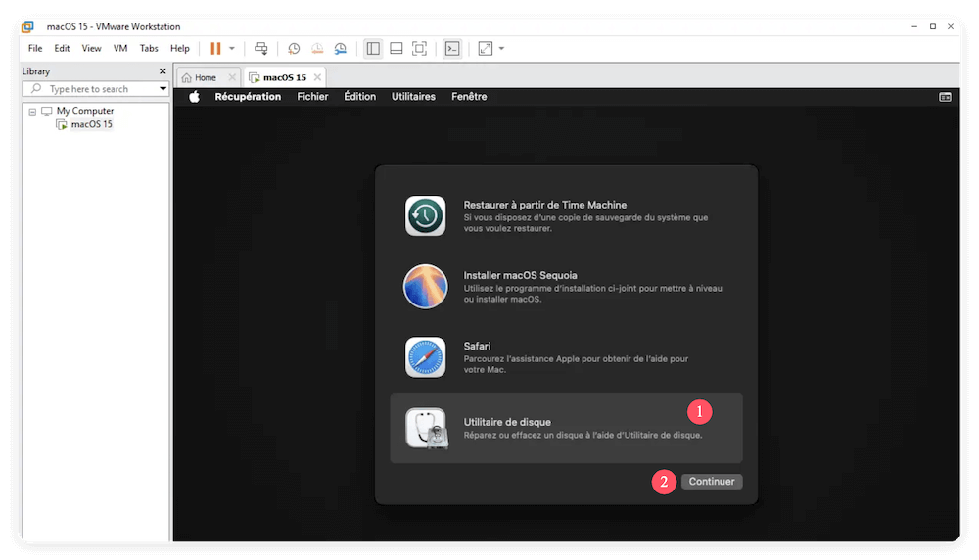Select the Disk Utility stethoscope icon
The width and height of the screenshot is (979, 560).
427,428
